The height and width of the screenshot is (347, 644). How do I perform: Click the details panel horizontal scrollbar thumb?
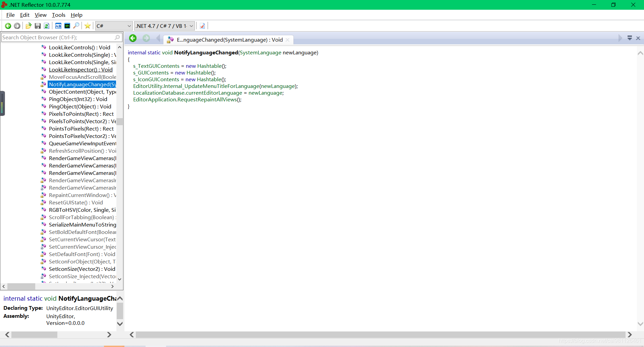click(x=34, y=335)
